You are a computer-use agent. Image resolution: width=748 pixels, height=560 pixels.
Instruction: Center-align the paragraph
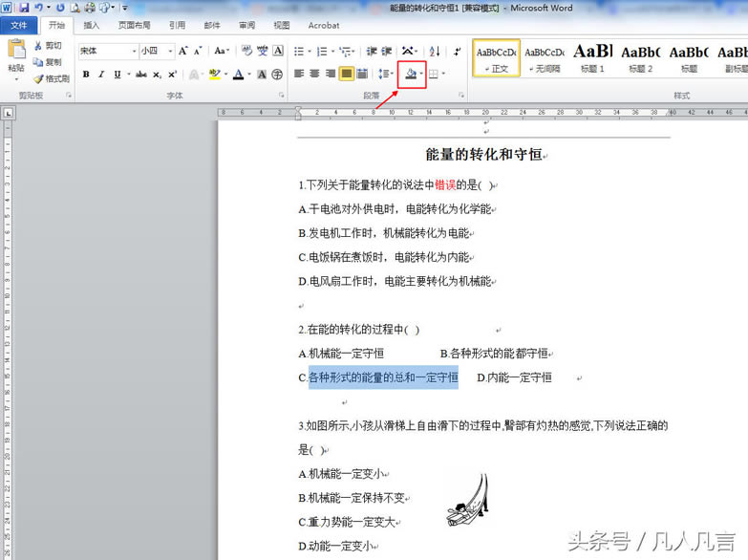tap(315, 74)
